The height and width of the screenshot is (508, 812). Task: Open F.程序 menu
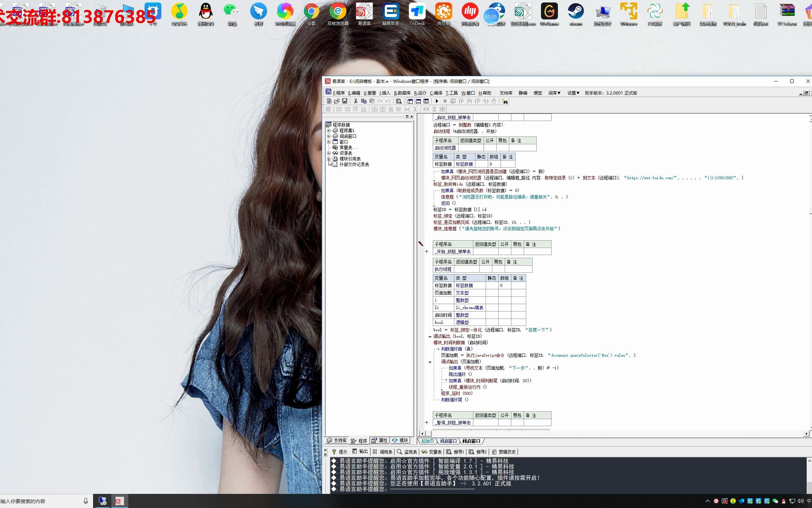[x=339, y=93]
